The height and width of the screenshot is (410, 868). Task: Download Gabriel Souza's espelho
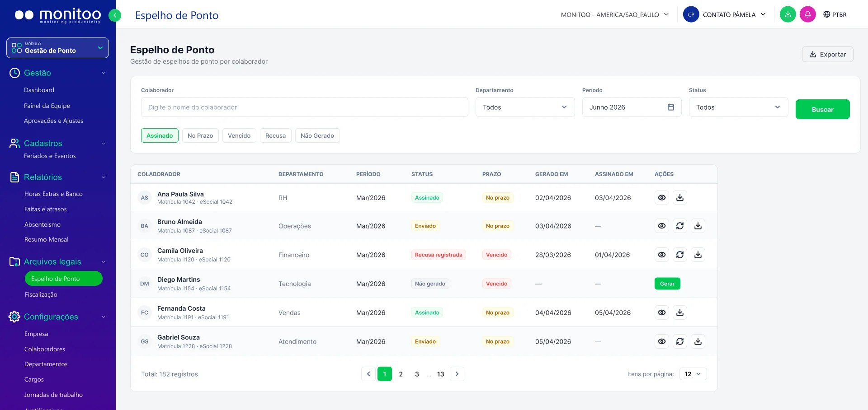point(698,341)
